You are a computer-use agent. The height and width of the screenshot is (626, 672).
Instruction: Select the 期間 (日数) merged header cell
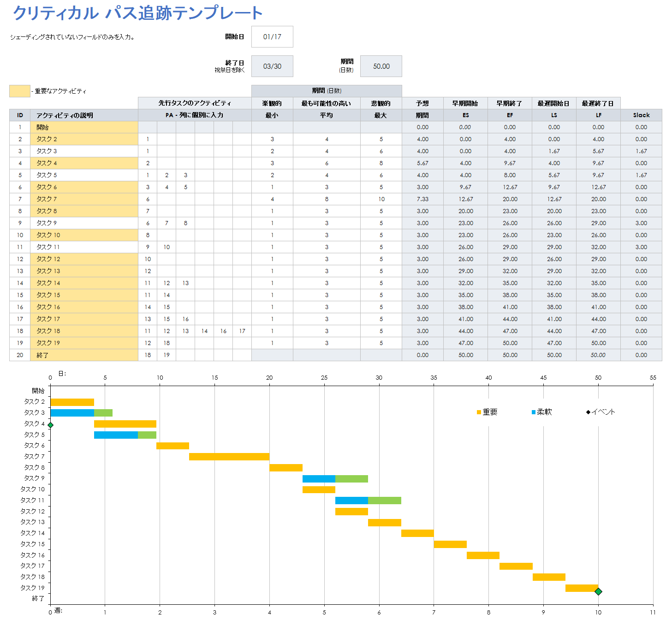[x=327, y=91]
